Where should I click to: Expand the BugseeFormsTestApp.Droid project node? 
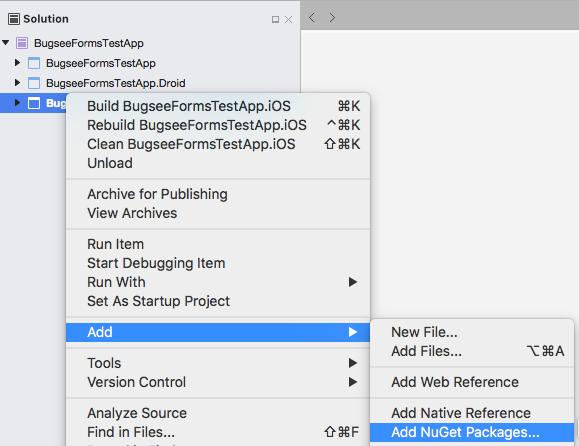click(x=17, y=82)
